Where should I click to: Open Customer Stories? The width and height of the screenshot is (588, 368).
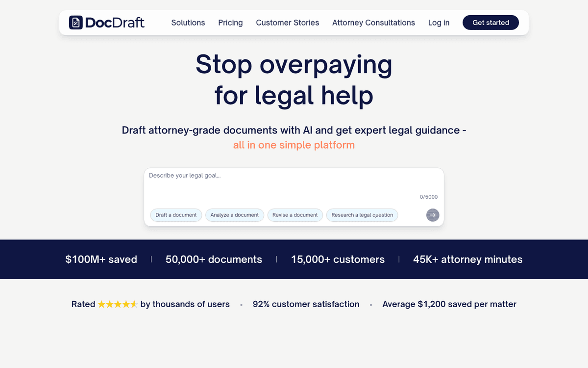click(288, 23)
